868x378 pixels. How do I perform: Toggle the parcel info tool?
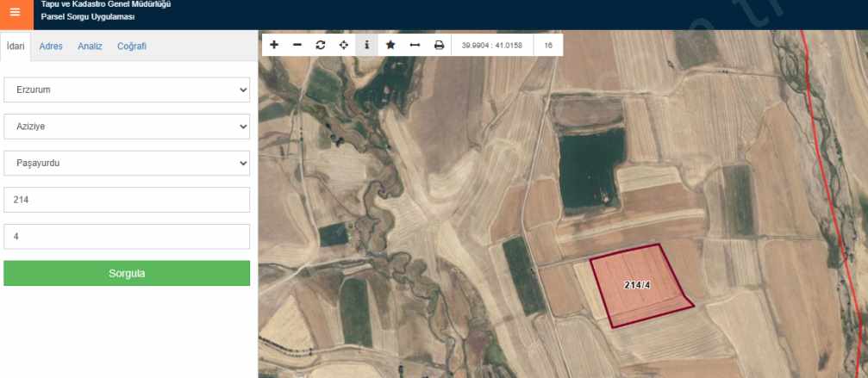[367, 45]
